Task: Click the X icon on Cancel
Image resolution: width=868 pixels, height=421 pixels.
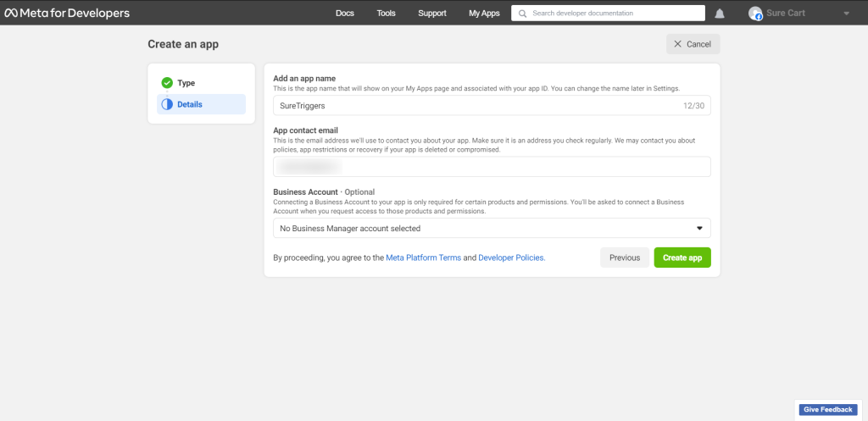Action: (677, 44)
